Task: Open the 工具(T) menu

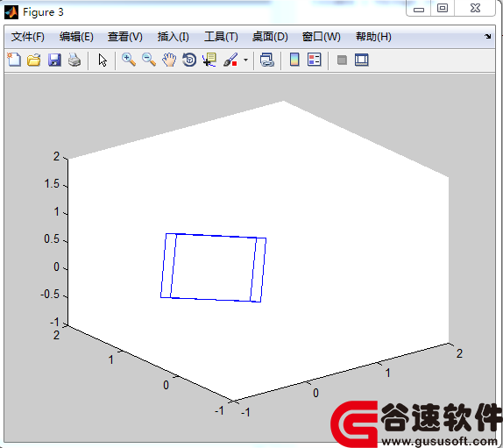Action: click(221, 37)
